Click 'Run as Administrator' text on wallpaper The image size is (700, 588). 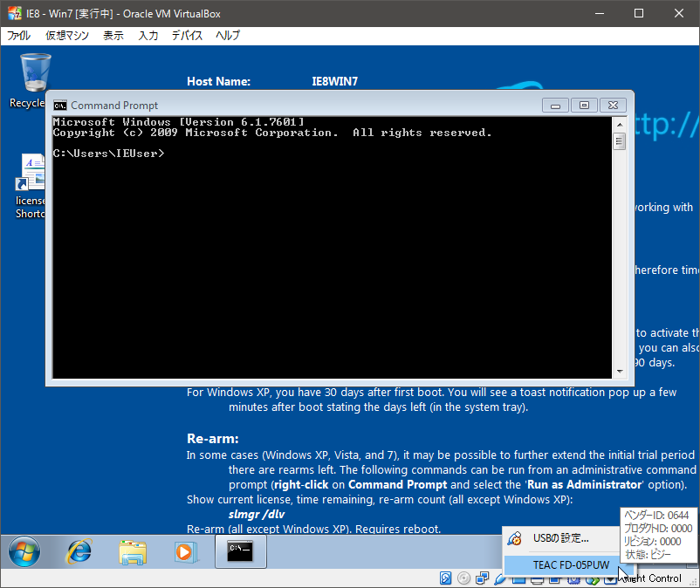585,485
